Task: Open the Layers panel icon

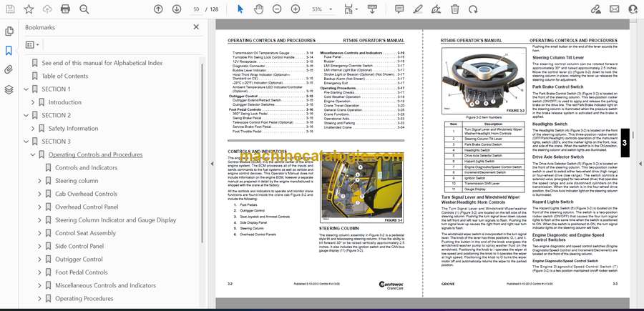Action: pyautogui.click(x=9, y=90)
